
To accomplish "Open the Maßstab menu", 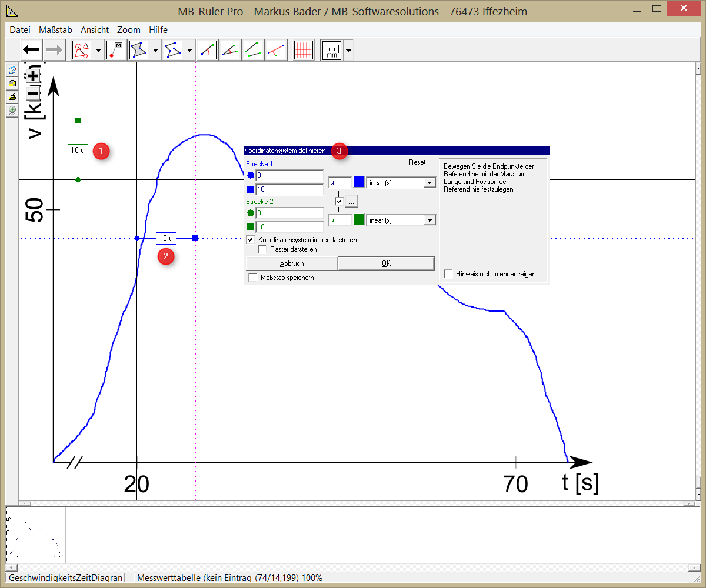I will 55,29.
